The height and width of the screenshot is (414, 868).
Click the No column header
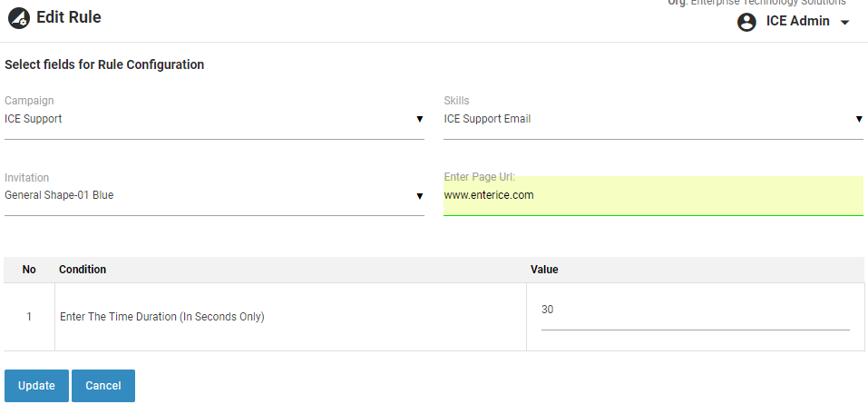coord(29,270)
